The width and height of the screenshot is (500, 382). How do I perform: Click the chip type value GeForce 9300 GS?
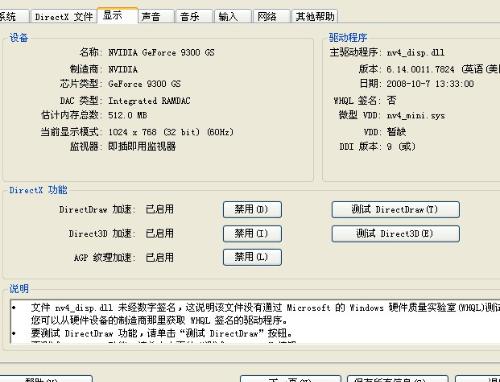144,84
